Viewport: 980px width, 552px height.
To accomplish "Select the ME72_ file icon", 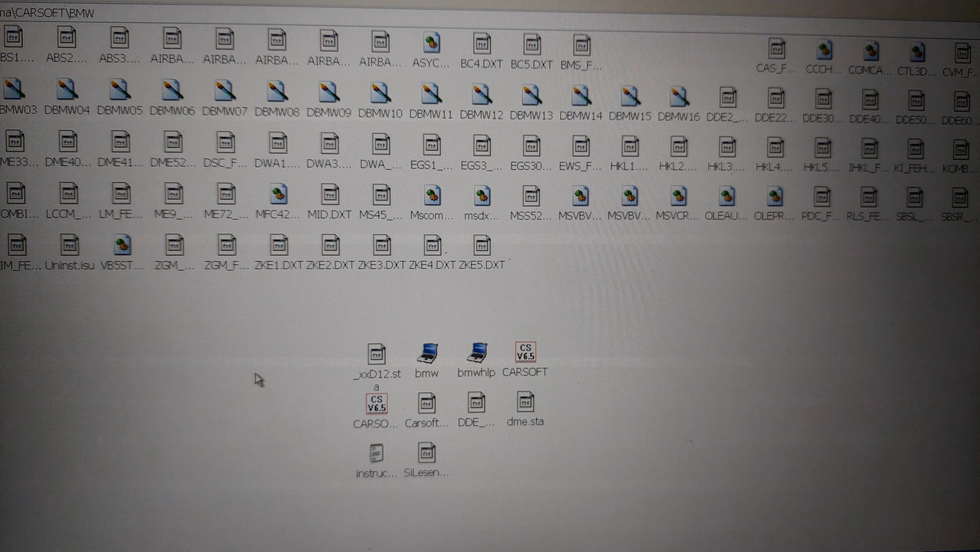I will (x=226, y=194).
